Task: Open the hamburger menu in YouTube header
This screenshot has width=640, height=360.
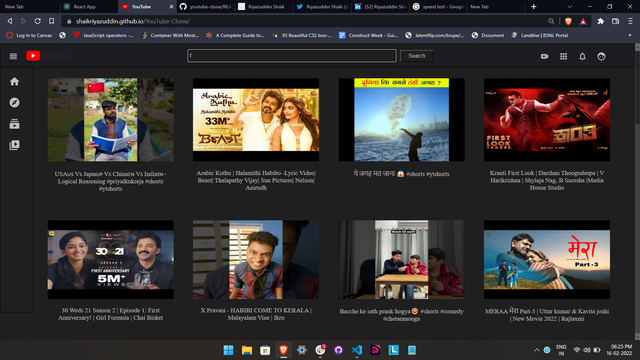Action: 13,56
